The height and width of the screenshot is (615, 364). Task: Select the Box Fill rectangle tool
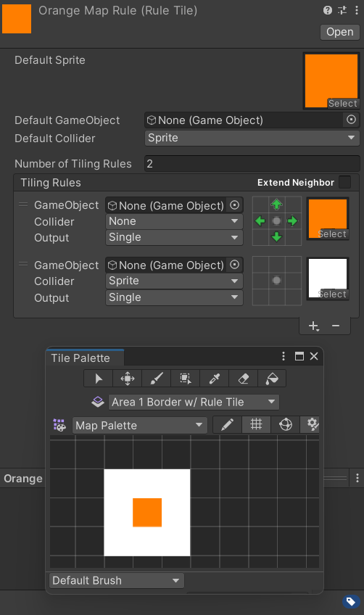(186, 379)
